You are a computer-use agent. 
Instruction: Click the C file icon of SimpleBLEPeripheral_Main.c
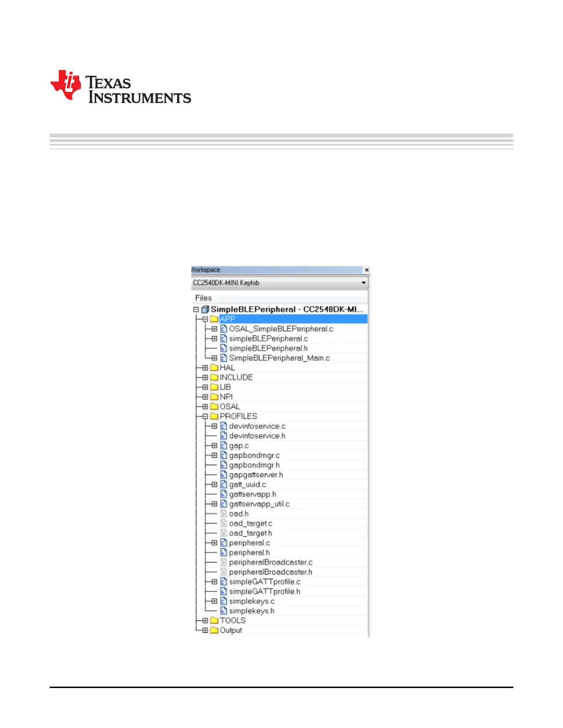pyautogui.click(x=224, y=358)
